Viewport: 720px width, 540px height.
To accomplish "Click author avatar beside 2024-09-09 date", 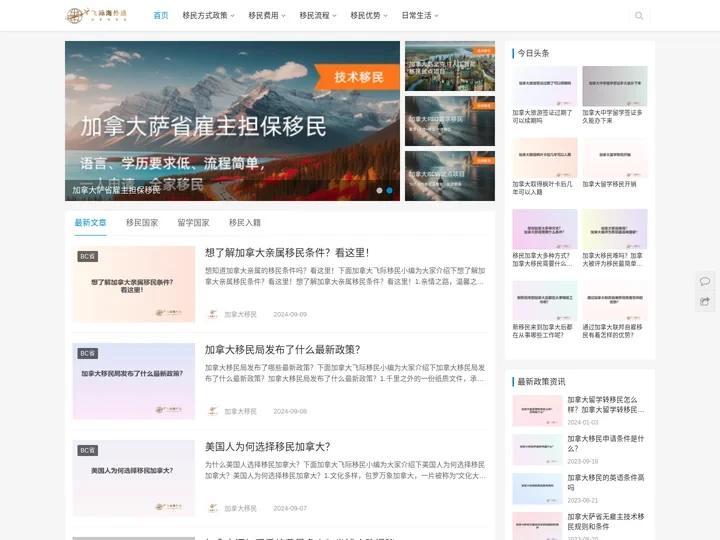I will click(213, 314).
